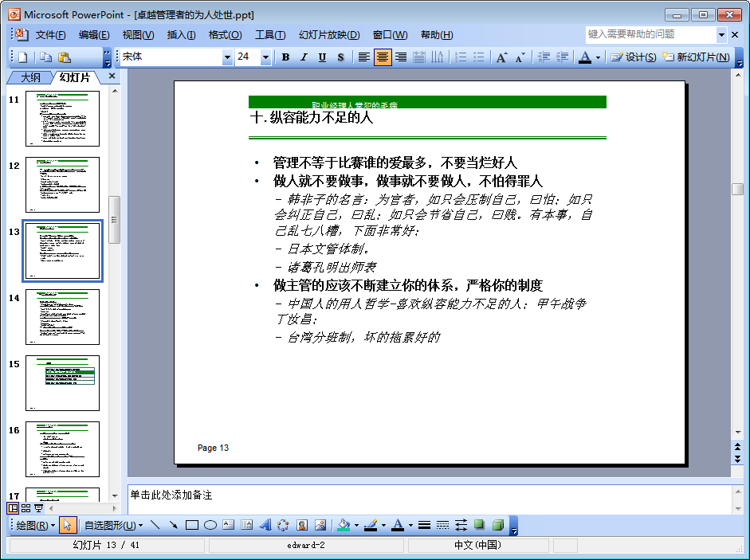Image resolution: width=750 pixels, height=560 pixels.
Task: Click the New blank presentation icon
Action: 22,57
